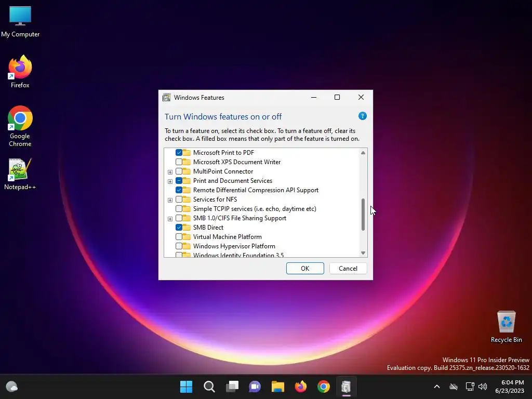Expand SMB 1.0/CIFS File Sharing Support node
This screenshot has height=399, width=532.
click(170, 219)
